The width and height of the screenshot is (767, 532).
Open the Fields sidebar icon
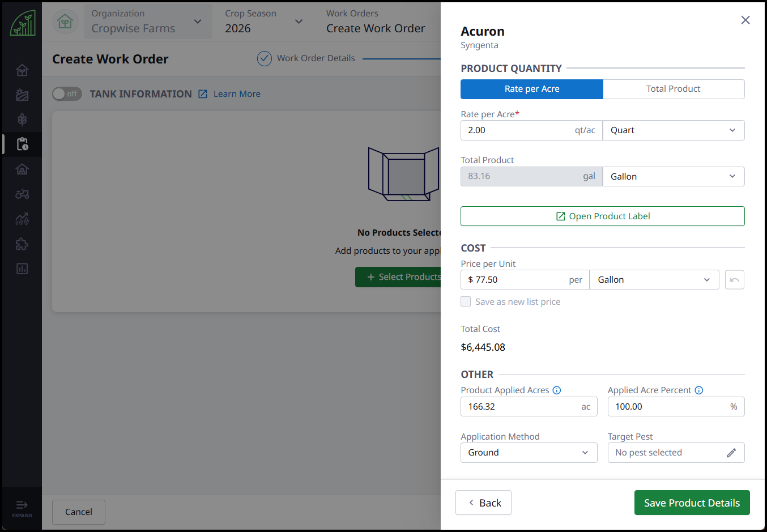(x=22, y=95)
